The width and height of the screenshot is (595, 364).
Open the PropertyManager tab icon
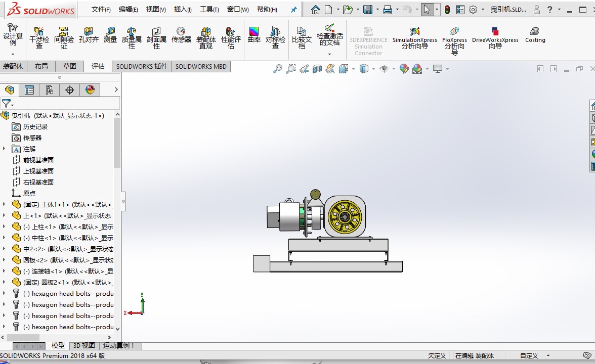click(x=29, y=90)
